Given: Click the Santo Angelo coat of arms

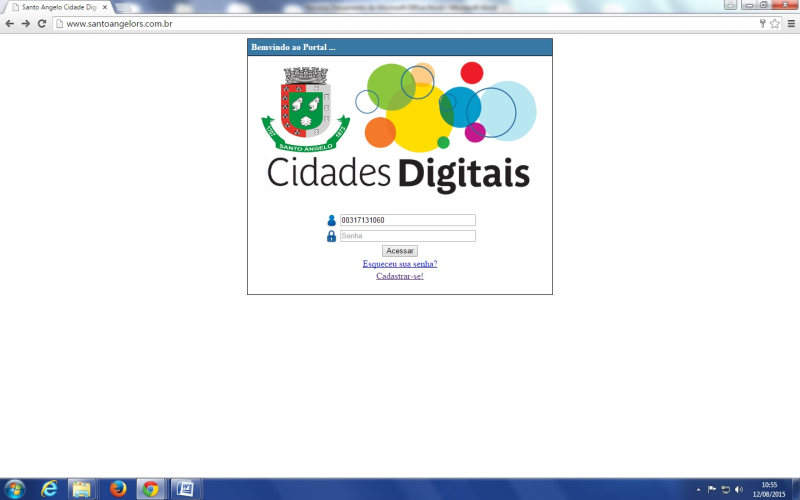Looking at the screenshot, I should [x=306, y=109].
